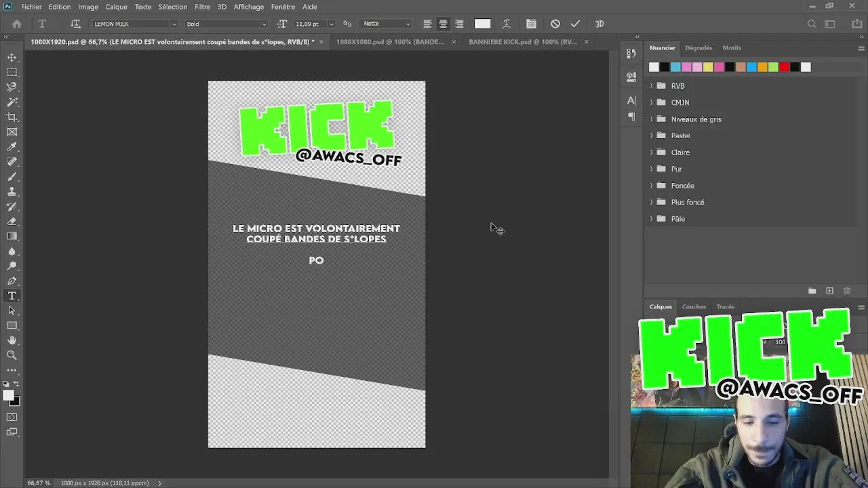
Task: Select the Gradient tool
Action: pyautogui.click(x=12, y=237)
